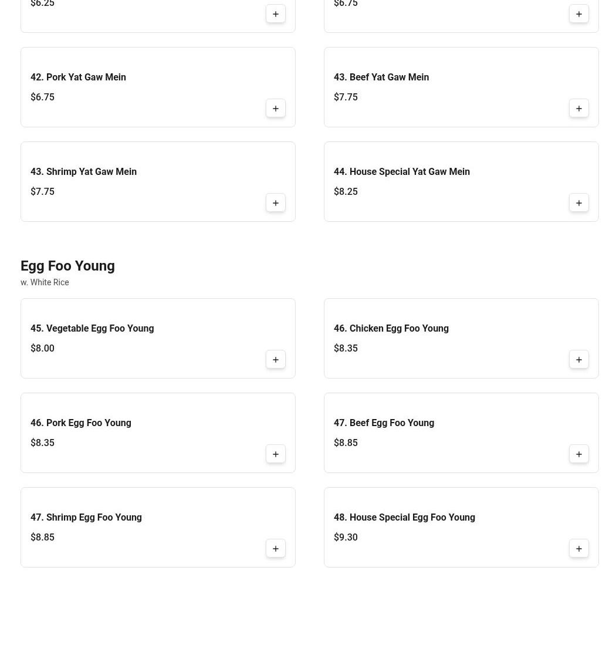Add 45. Vegetable Egg Foo Young
The height and width of the screenshot is (672, 616).
(275, 360)
